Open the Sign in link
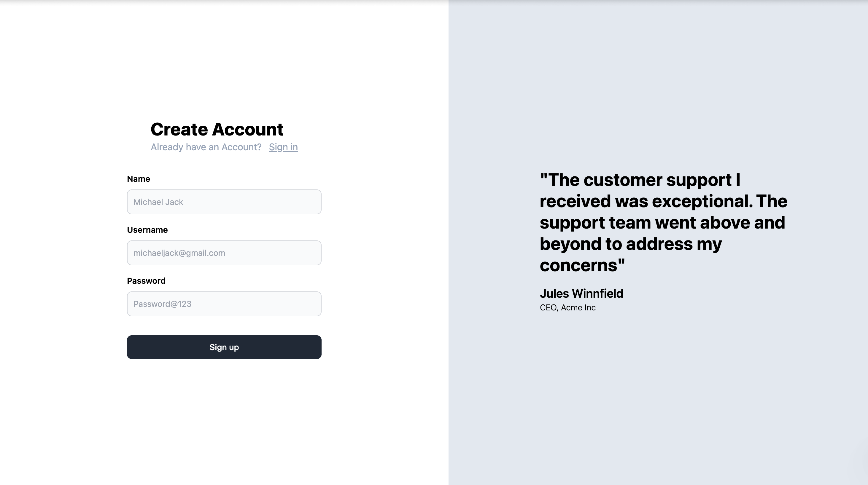Viewport: 868px width, 485px height. click(x=283, y=147)
